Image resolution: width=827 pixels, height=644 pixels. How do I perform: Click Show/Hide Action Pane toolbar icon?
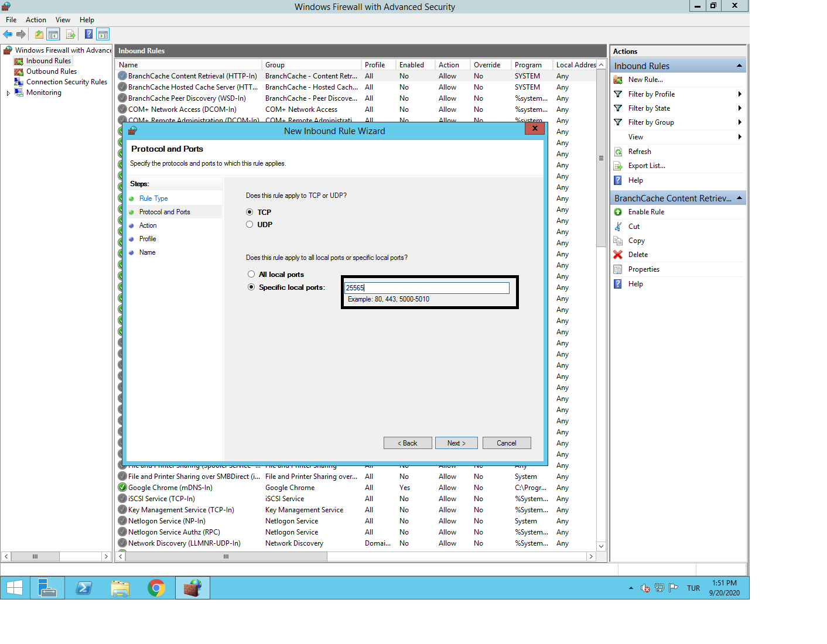(103, 35)
